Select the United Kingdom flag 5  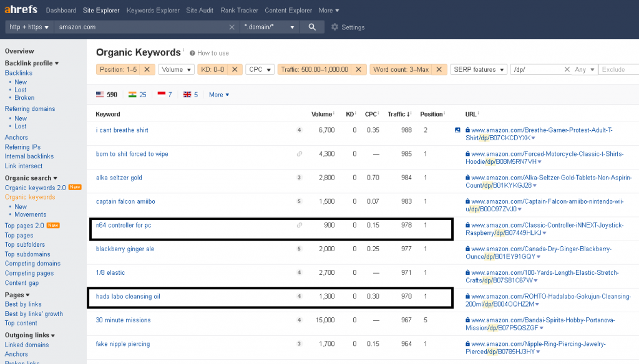(x=190, y=95)
